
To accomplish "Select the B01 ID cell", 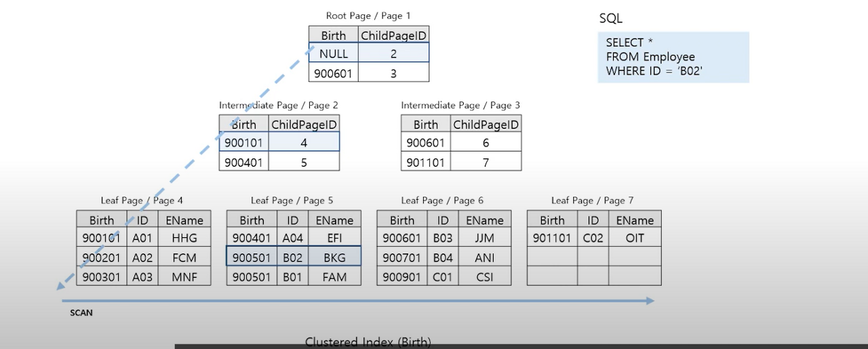I will click(292, 276).
